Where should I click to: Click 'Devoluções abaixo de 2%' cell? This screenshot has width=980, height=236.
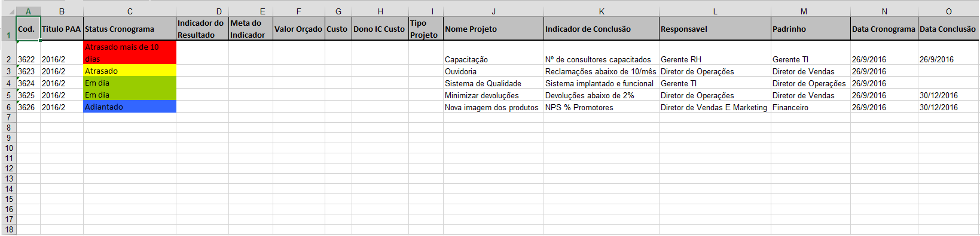coord(602,95)
